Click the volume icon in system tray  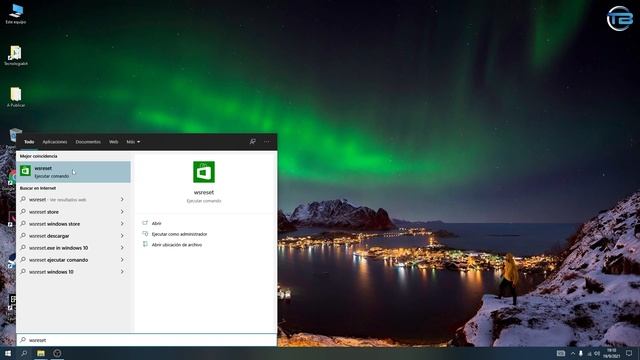pyautogui.click(x=597, y=353)
